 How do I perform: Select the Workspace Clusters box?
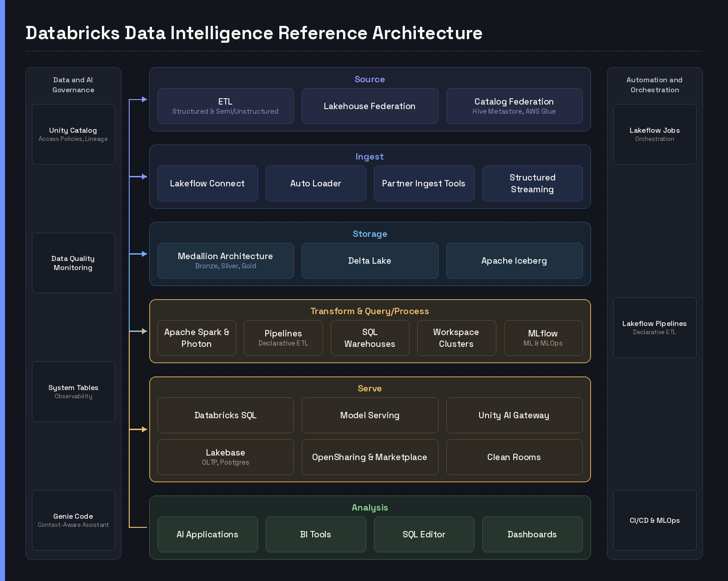tap(456, 338)
